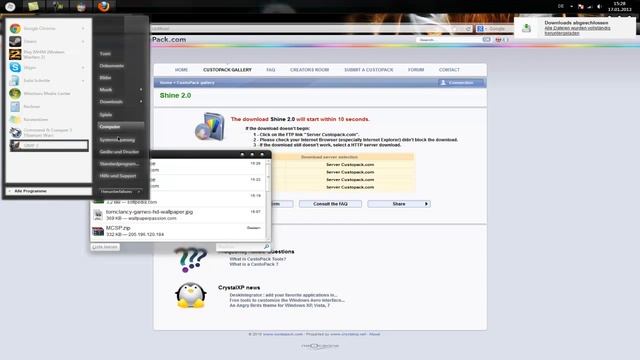This screenshot has width=640, height=360.
Task: Open the sticky notes taskbar icon
Action: point(33,6)
